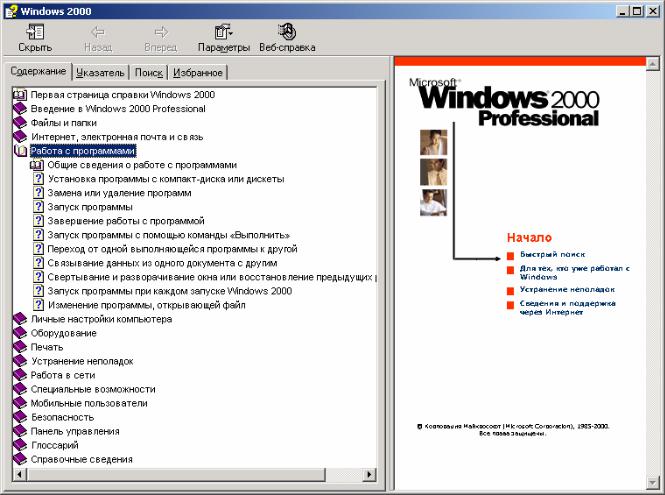Open the Избранное tab

[198, 73]
